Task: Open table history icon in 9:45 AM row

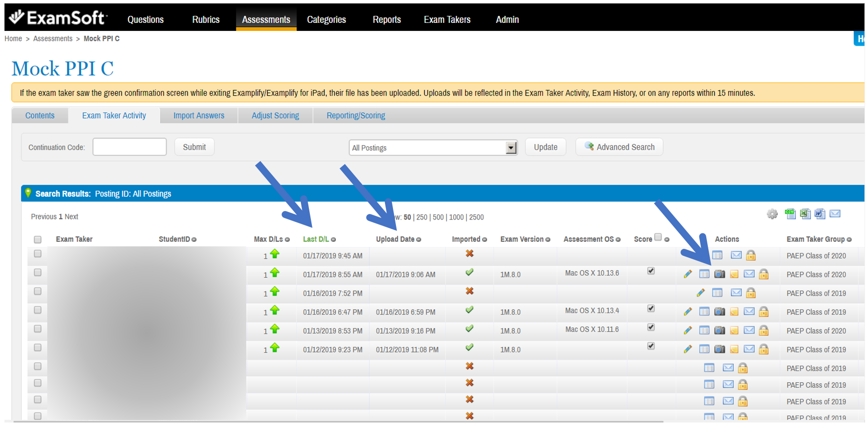Action: (717, 255)
